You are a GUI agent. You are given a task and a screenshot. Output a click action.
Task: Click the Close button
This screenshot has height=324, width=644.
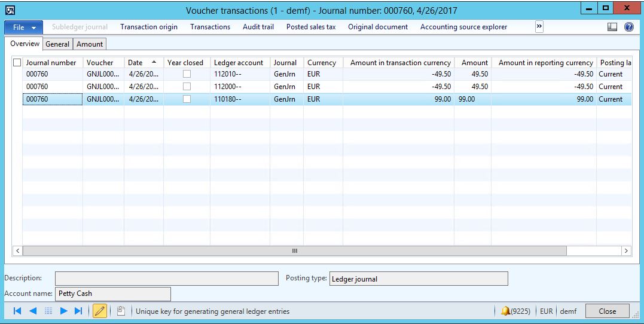coord(607,311)
